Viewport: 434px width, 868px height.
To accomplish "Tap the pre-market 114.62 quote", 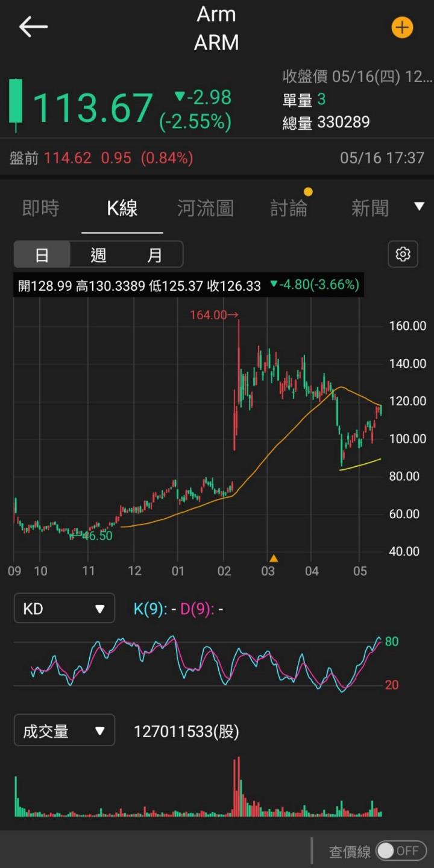I will point(68,158).
